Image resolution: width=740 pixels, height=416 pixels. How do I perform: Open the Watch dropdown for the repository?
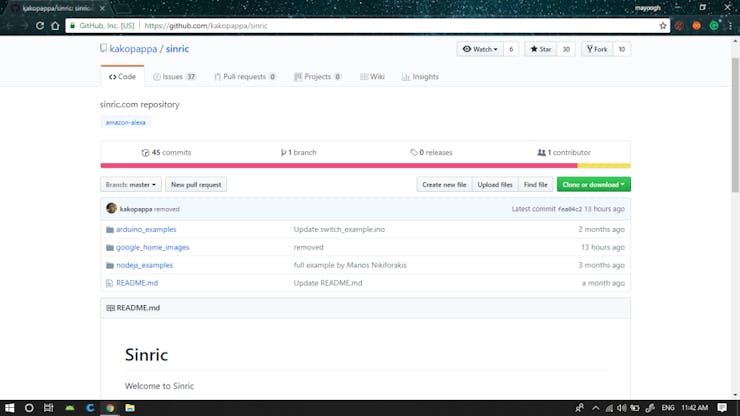(480, 49)
